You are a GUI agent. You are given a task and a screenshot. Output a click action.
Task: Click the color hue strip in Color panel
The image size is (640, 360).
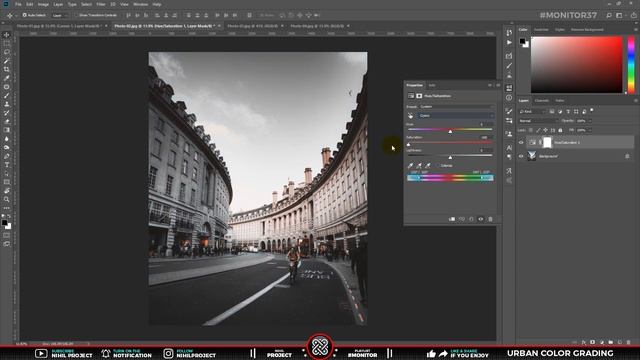(x=631, y=65)
